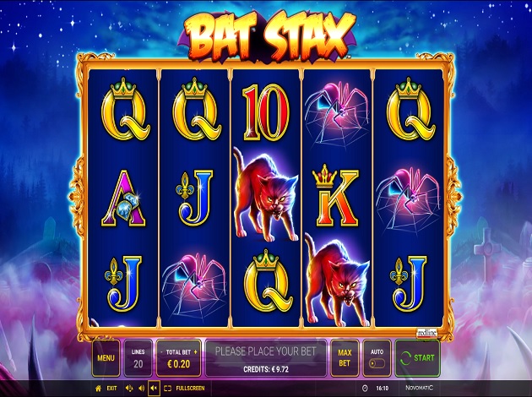Click the FULLSCREEN text label
The height and width of the screenshot is (397, 532).
190,389
